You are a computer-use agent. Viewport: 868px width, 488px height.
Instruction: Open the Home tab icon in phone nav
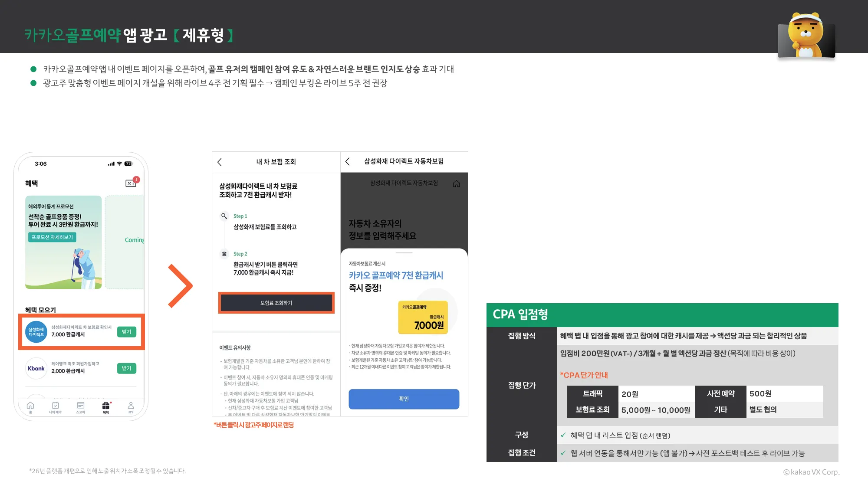pyautogui.click(x=30, y=406)
